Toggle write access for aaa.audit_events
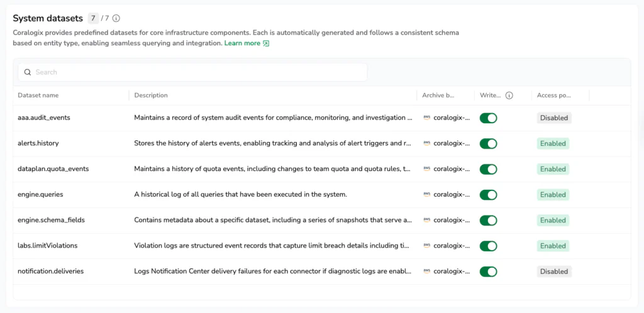 pos(488,118)
